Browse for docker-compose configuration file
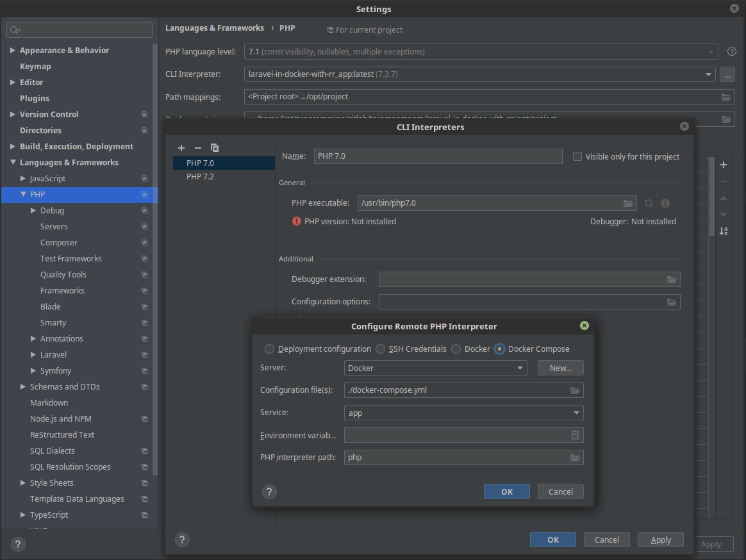 point(575,391)
